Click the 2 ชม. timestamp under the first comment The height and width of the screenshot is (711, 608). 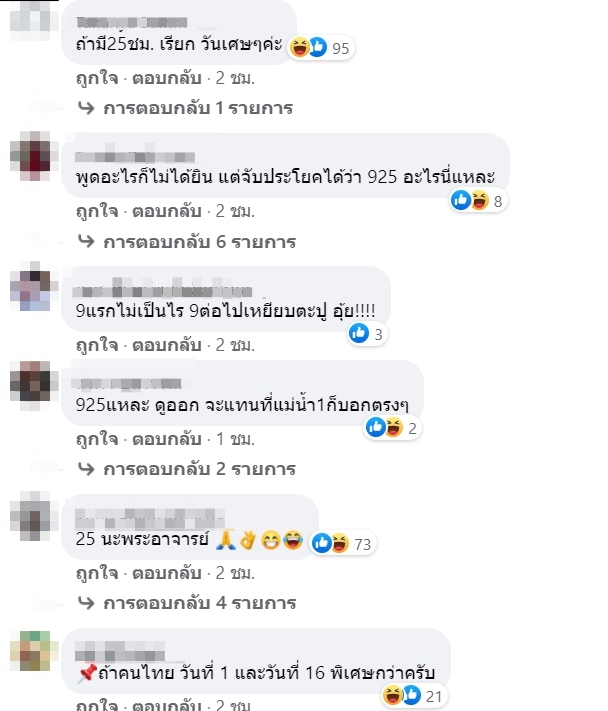[x=235, y=78]
